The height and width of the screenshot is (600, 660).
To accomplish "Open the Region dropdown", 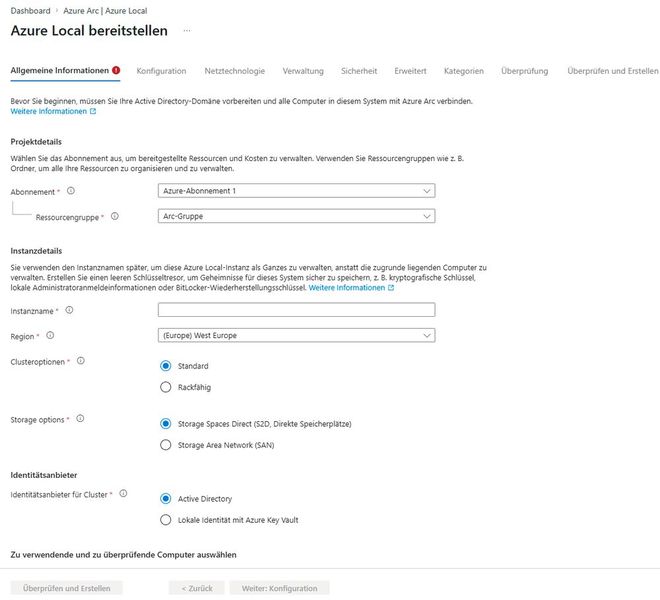I will pyautogui.click(x=296, y=336).
